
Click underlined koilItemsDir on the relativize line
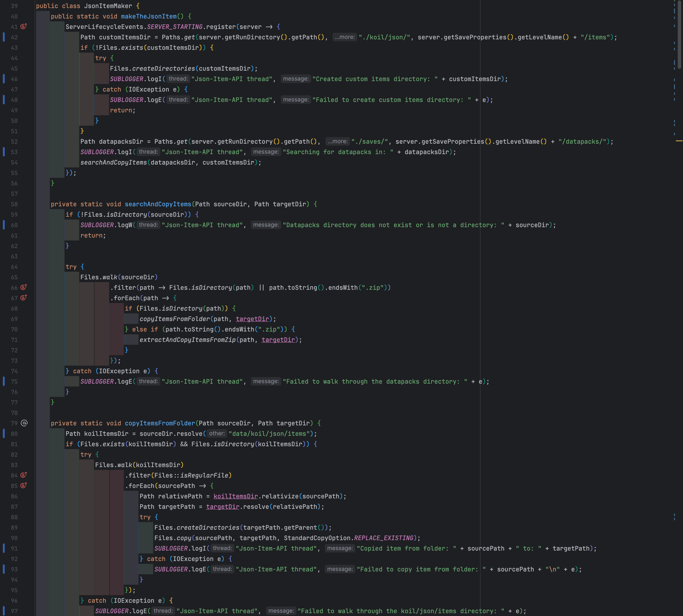pyautogui.click(x=235, y=496)
